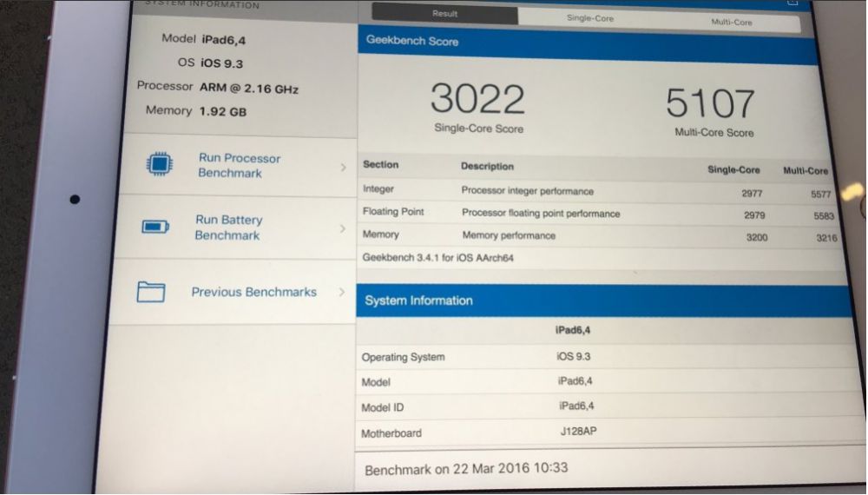This screenshot has height=495, width=868.
Task: Select Integer single-core value 2977
Action: point(752,194)
